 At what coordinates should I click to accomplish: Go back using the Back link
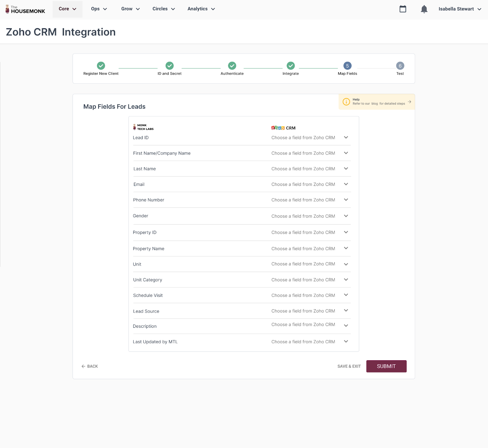pos(90,366)
